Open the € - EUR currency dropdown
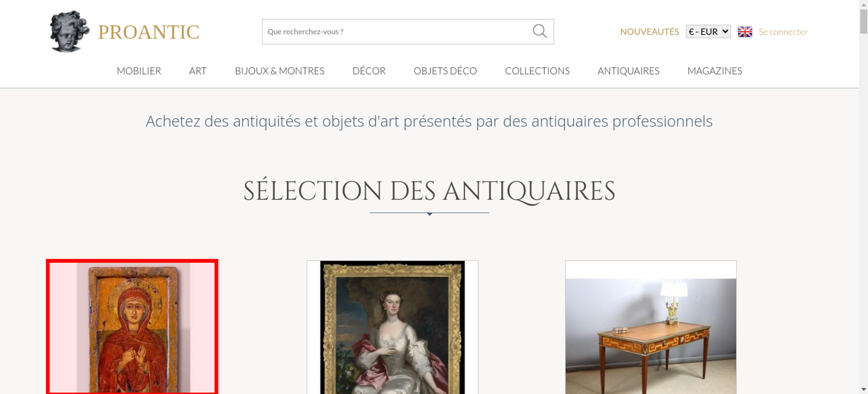This screenshot has height=394, width=868. coord(708,32)
